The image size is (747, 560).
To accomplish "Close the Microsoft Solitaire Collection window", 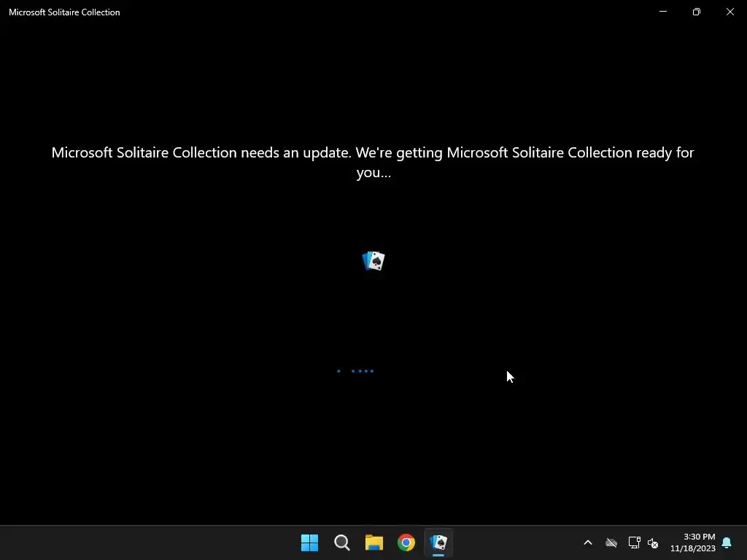I will point(729,12).
